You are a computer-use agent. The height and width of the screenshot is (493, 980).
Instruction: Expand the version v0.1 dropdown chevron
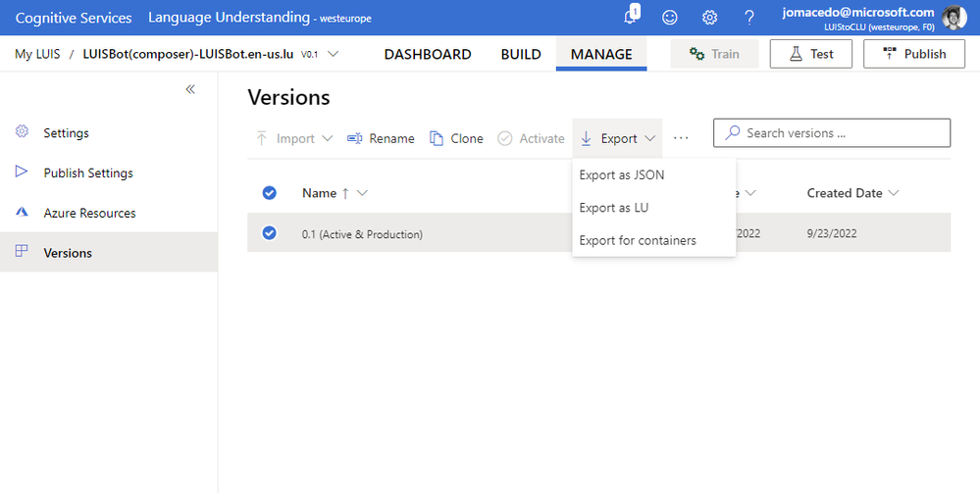[x=334, y=54]
